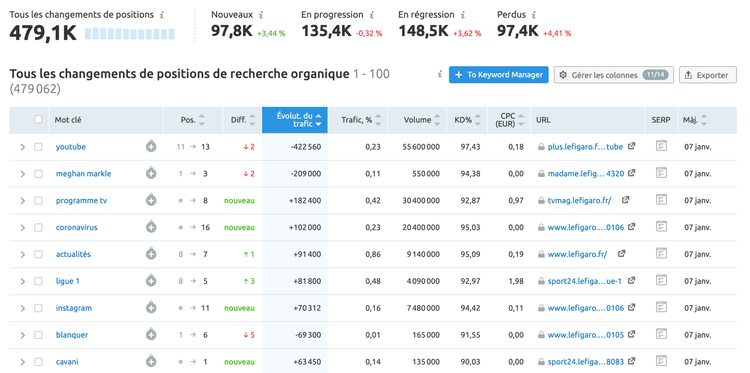The image size is (750, 373).
Task: Open SERP snapshot for coronavirus row
Action: (661, 226)
